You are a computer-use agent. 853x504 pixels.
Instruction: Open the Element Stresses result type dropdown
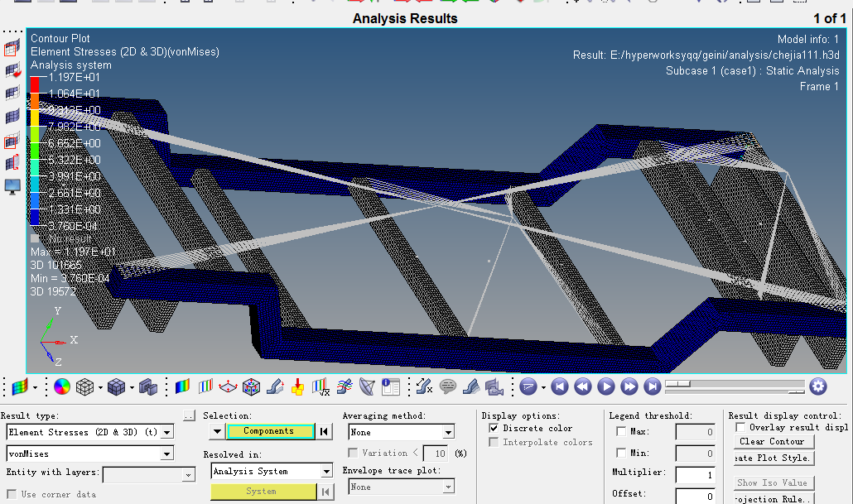pos(167,432)
